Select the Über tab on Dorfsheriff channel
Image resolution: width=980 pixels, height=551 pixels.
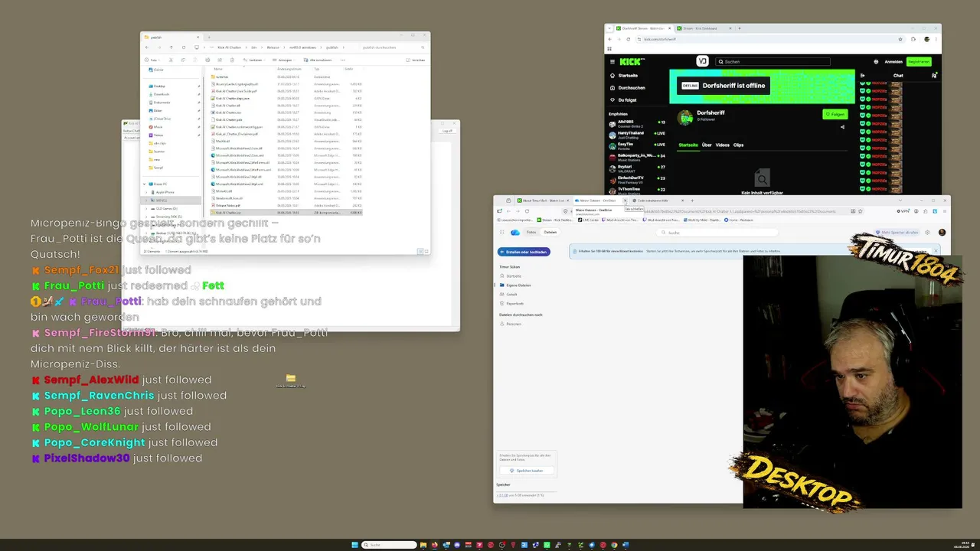pos(707,145)
